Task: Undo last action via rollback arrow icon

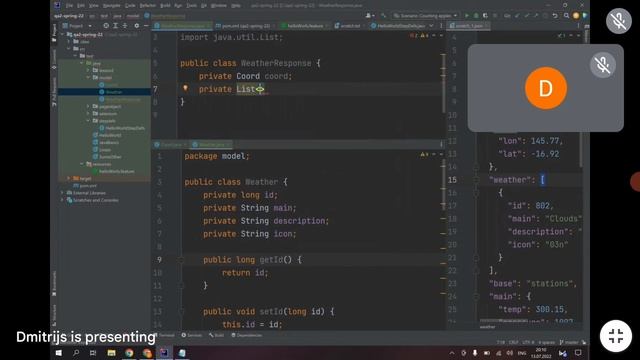Action: point(555,16)
